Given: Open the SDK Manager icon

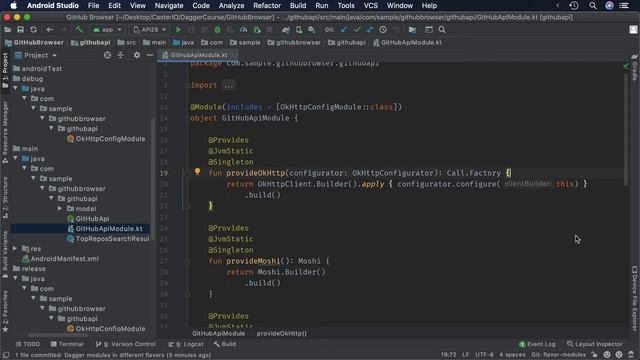Looking at the screenshot, I should [312, 30].
